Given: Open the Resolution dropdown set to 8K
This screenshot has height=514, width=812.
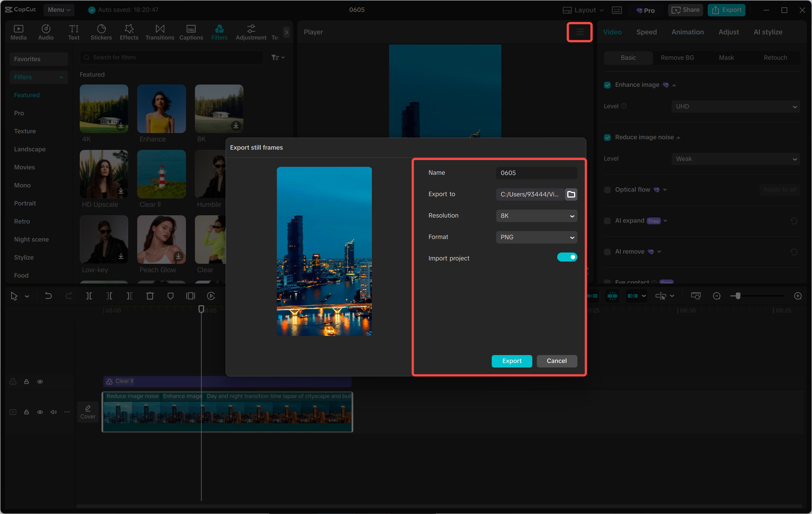Looking at the screenshot, I should (536, 216).
